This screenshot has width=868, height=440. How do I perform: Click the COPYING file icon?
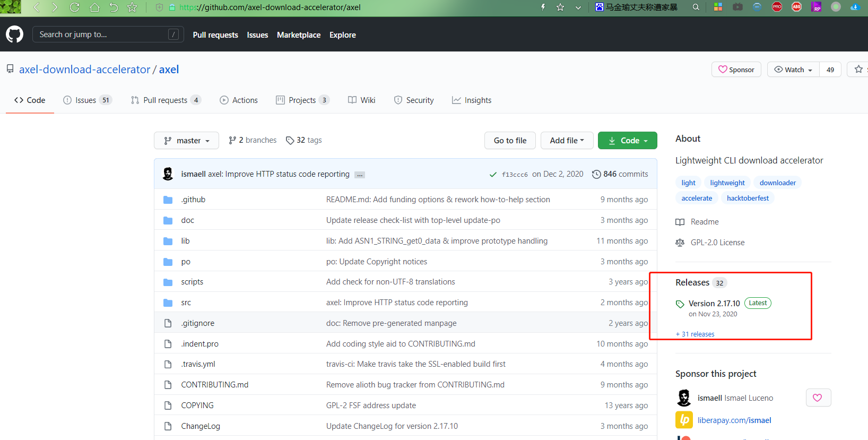point(168,406)
